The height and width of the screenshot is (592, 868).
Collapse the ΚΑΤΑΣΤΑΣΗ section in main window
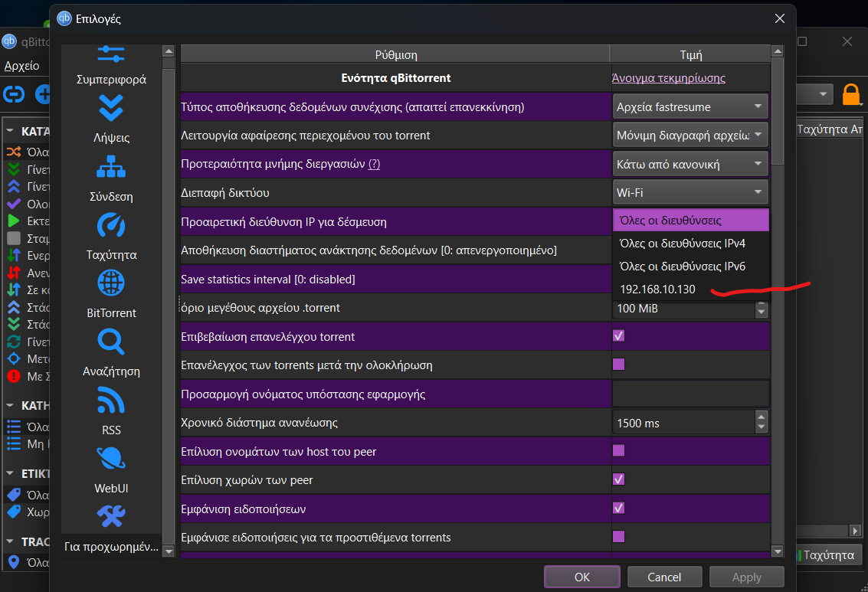10,131
